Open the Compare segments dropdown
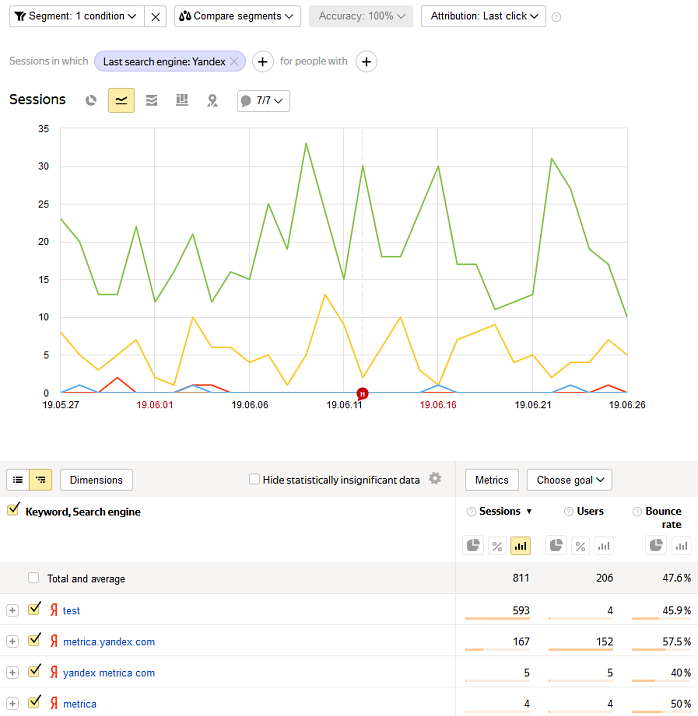 pos(238,16)
